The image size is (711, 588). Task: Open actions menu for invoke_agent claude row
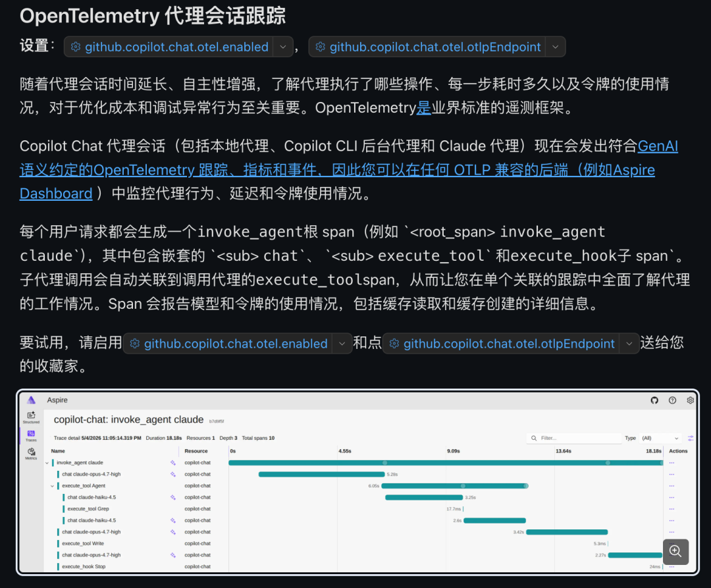(x=671, y=463)
